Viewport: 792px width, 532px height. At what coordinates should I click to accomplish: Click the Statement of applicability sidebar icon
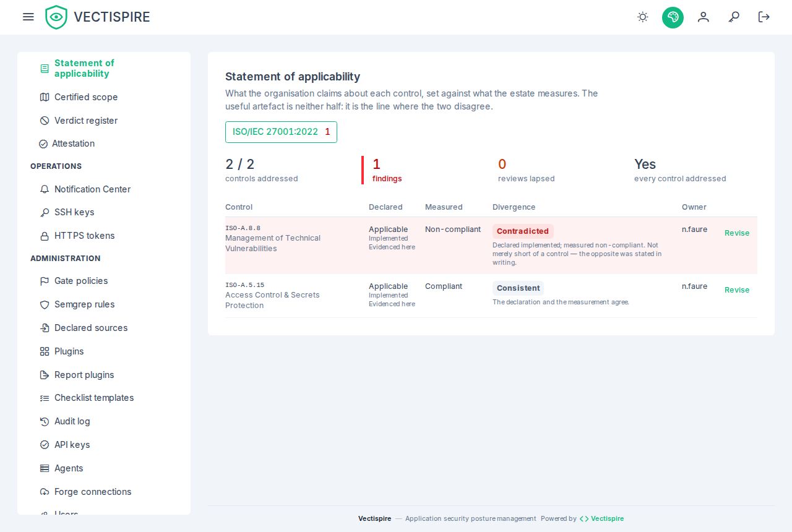[45, 69]
